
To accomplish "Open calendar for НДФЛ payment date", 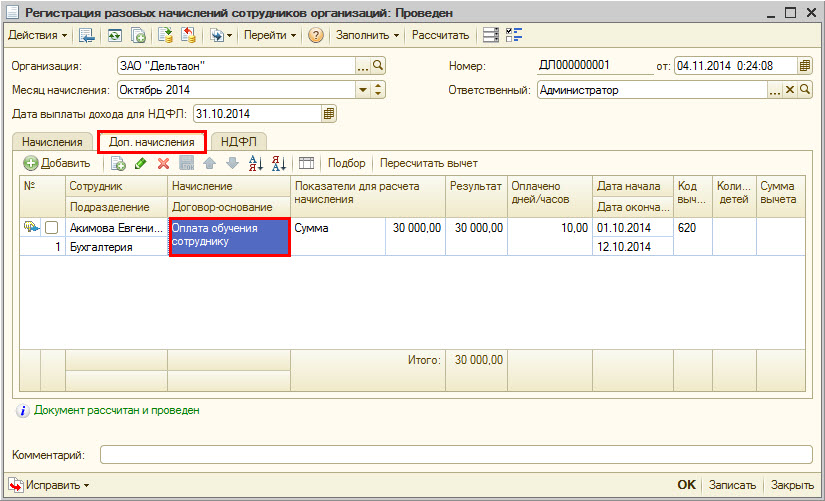I will pyautogui.click(x=329, y=114).
